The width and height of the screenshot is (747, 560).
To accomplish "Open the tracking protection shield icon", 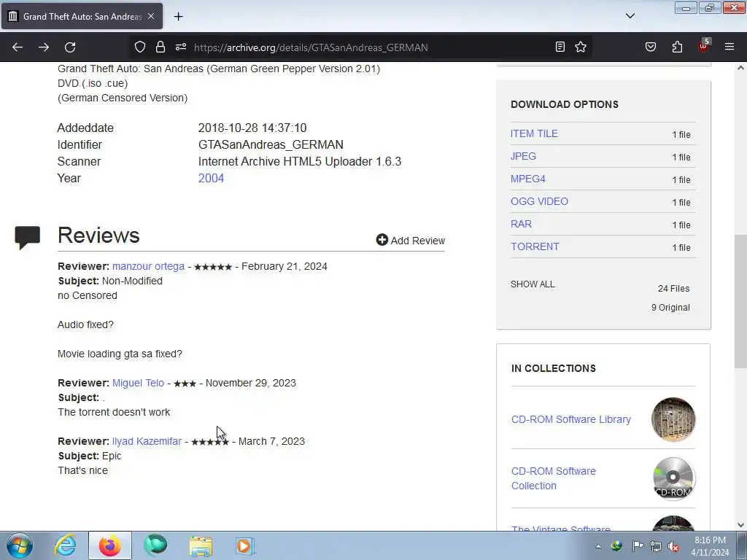I will [x=139, y=47].
